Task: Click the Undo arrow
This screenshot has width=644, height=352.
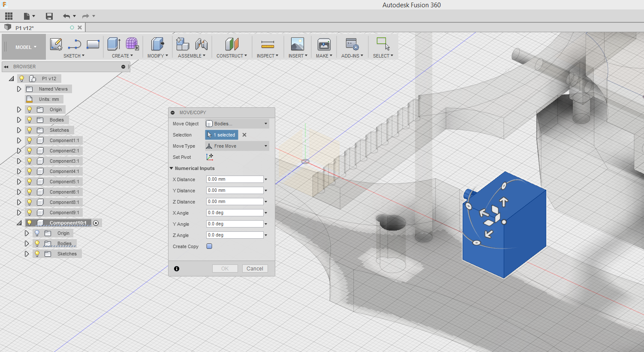Action: click(x=66, y=16)
